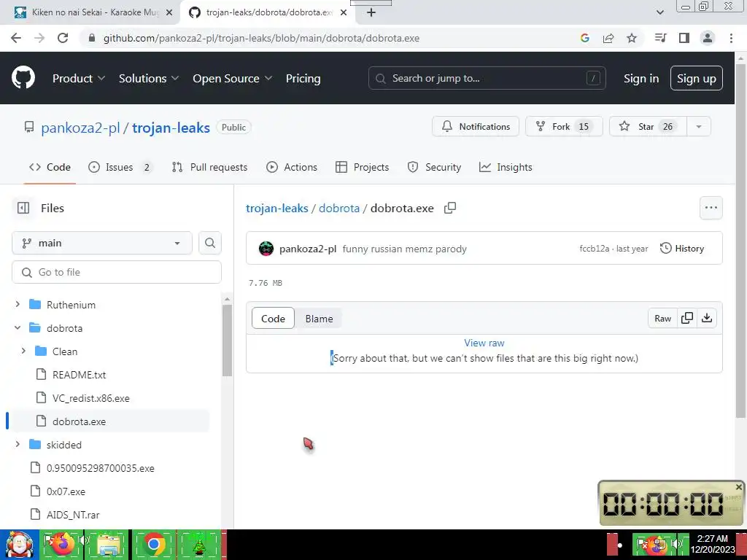The height and width of the screenshot is (560, 747).
Task: Click the View raw link
Action: (484, 343)
